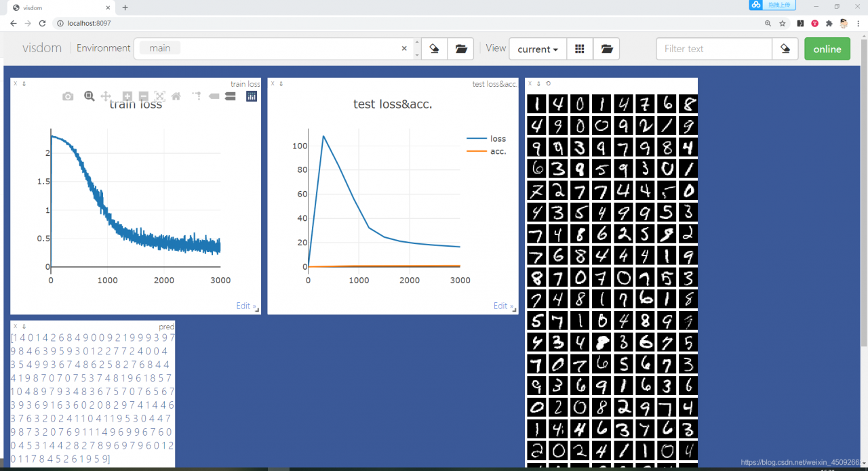This screenshot has width=868, height=471.
Task: Open view management folder icon
Action: pos(606,49)
